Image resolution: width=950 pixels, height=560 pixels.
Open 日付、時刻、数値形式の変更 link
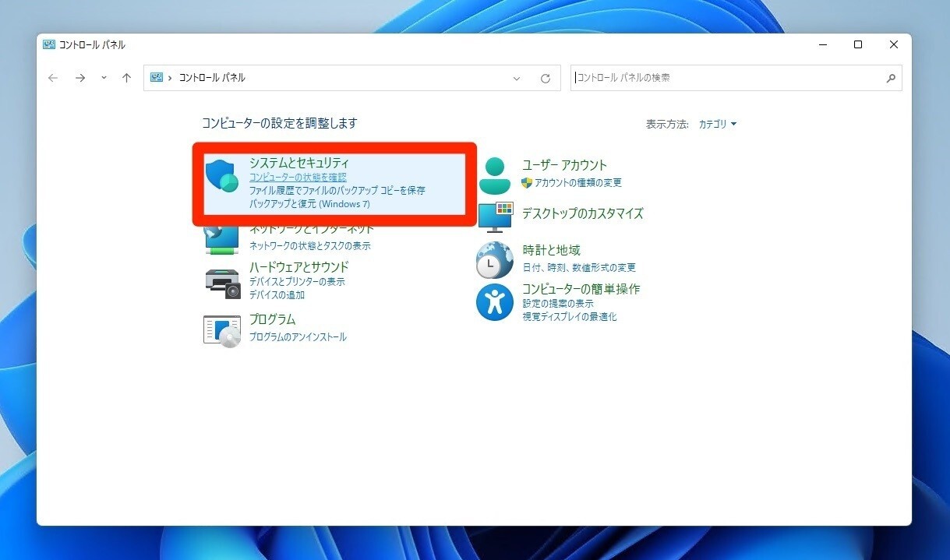tap(579, 268)
